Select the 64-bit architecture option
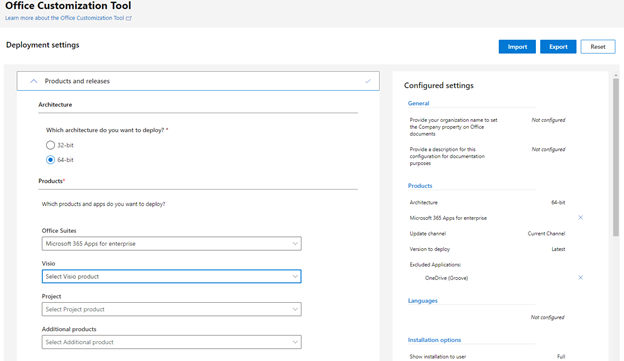 pos(50,160)
